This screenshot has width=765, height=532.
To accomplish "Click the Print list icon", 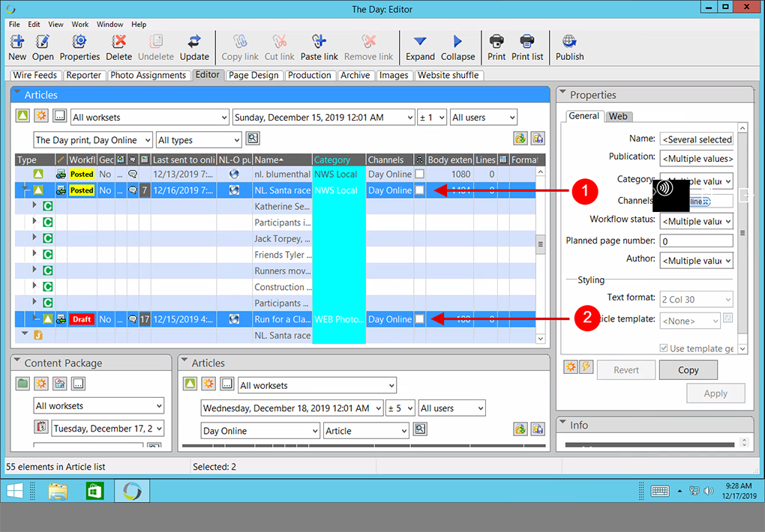I will (x=527, y=47).
